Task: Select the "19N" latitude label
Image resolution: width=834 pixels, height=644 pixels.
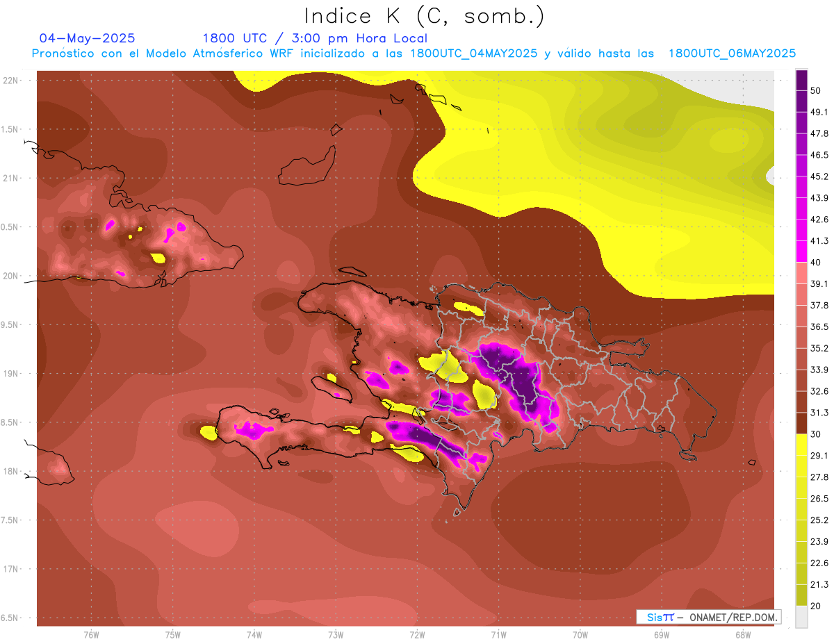Action: [11, 374]
